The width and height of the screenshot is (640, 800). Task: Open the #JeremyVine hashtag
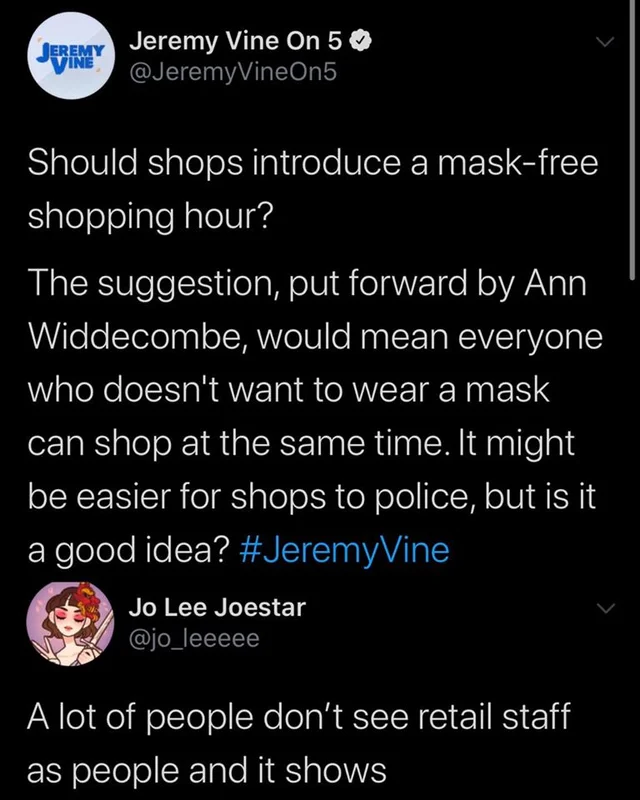(346, 552)
